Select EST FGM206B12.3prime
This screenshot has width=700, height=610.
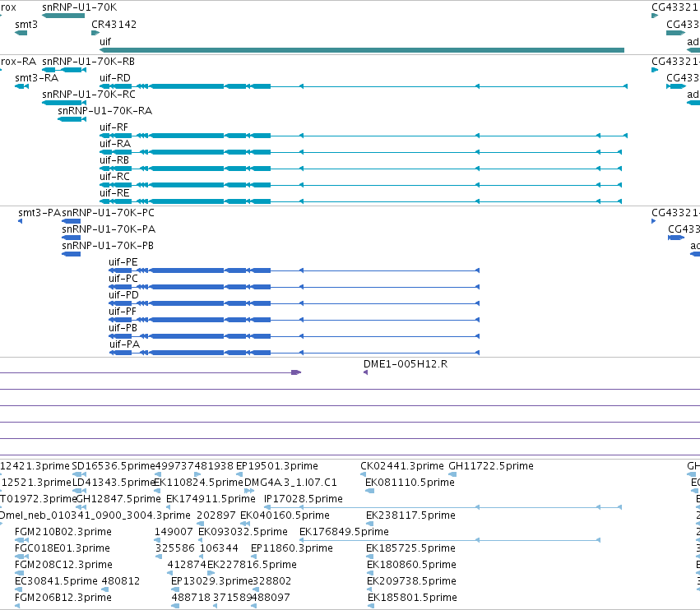pyautogui.click(x=17, y=606)
